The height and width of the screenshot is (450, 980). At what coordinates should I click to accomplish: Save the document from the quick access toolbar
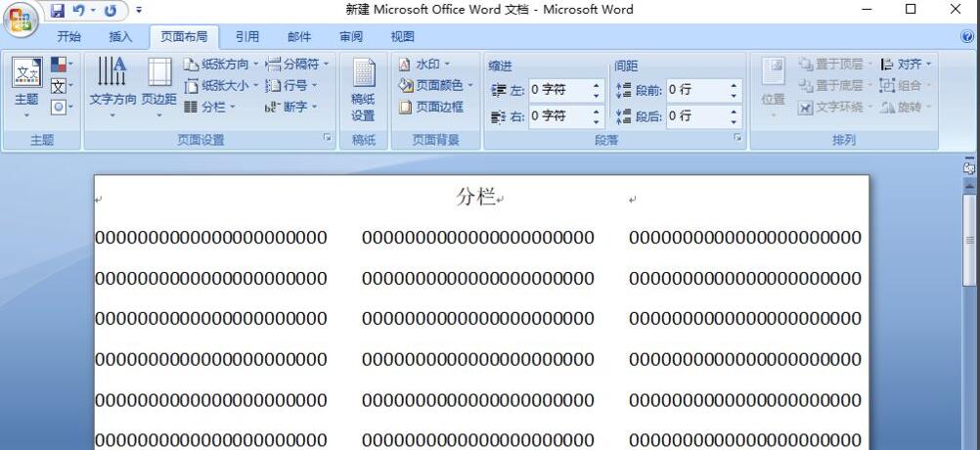pyautogui.click(x=58, y=10)
